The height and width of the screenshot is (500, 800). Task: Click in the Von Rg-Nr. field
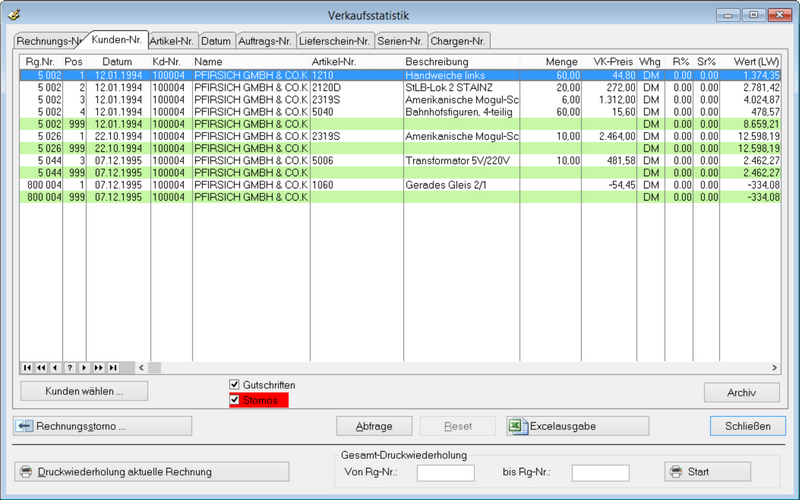pyautogui.click(x=445, y=471)
